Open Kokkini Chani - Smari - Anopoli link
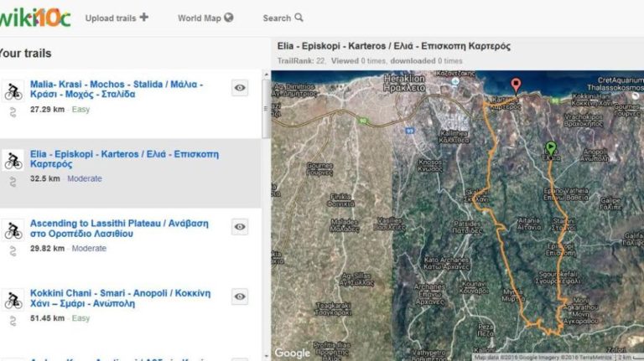This screenshot has height=361, width=644. 120,298
